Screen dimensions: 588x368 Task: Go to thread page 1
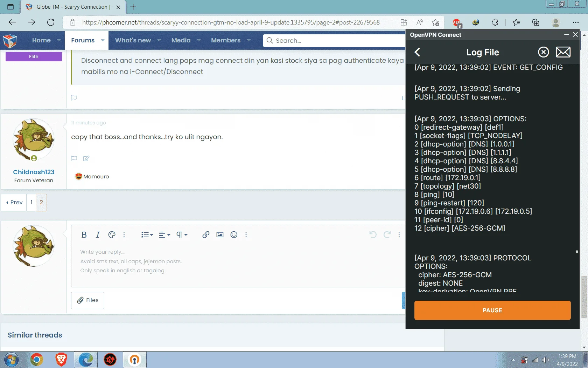click(x=31, y=202)
